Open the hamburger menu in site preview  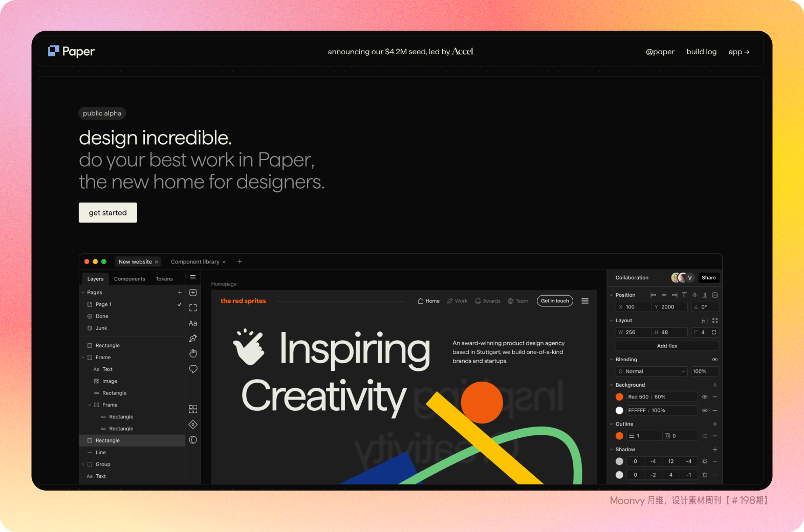(585, 301)
